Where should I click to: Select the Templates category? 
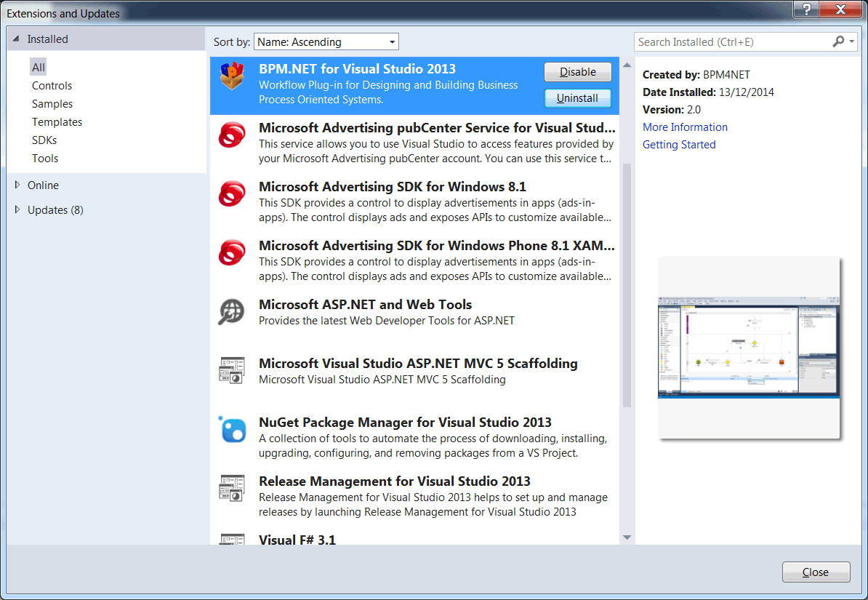[x=57, y=122]
